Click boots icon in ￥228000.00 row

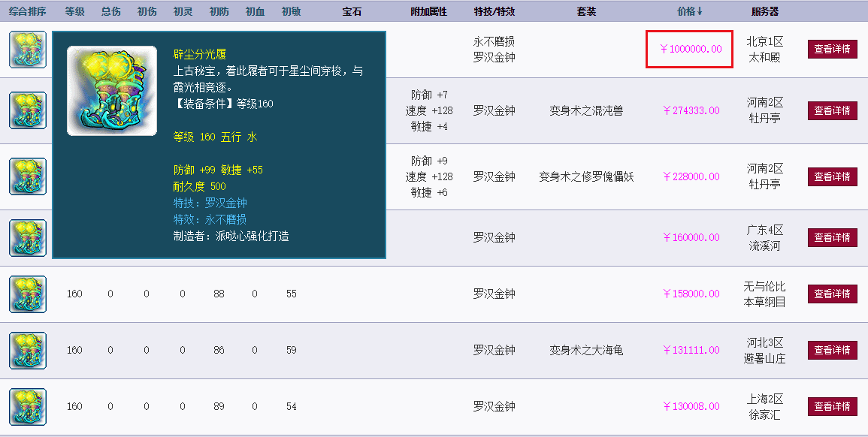click(x=28, y=176)
